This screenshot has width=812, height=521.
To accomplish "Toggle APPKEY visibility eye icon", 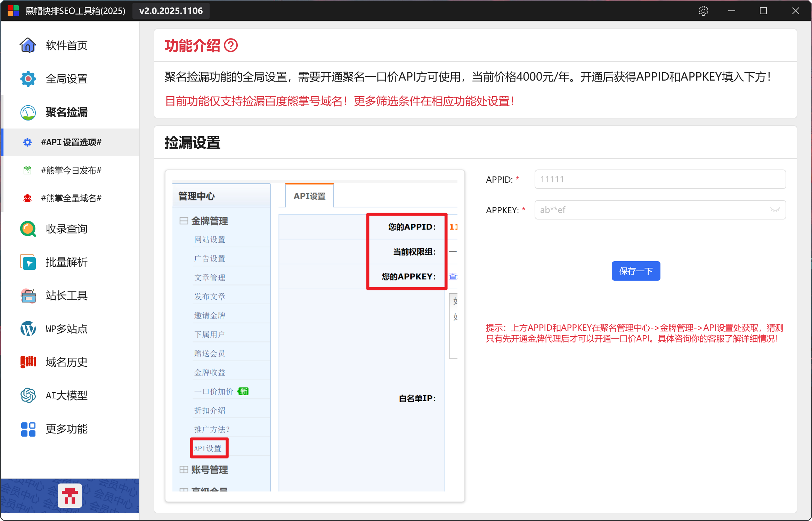I will 775,210.
